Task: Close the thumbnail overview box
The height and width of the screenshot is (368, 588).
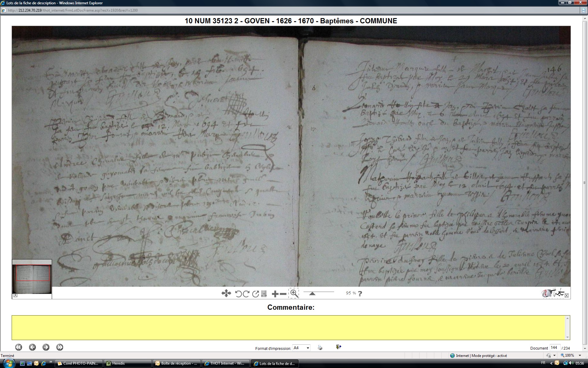Action: [x=16, y=295]
